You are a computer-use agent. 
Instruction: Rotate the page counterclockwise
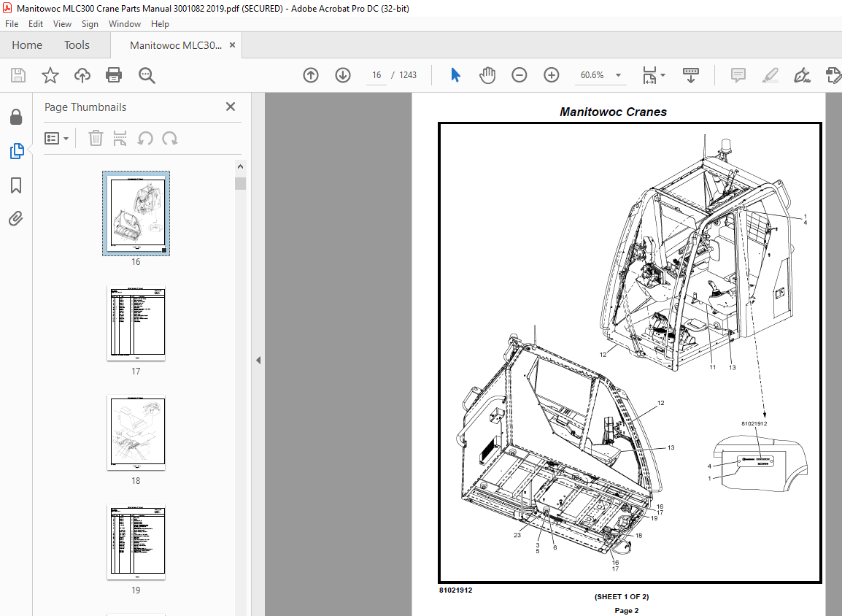[145, 139]
